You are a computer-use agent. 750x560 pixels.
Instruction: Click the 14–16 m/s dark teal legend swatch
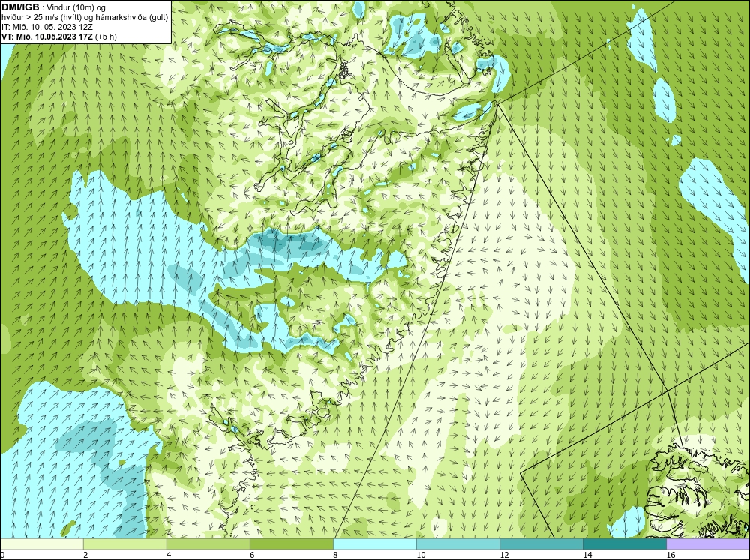point(625,544)
